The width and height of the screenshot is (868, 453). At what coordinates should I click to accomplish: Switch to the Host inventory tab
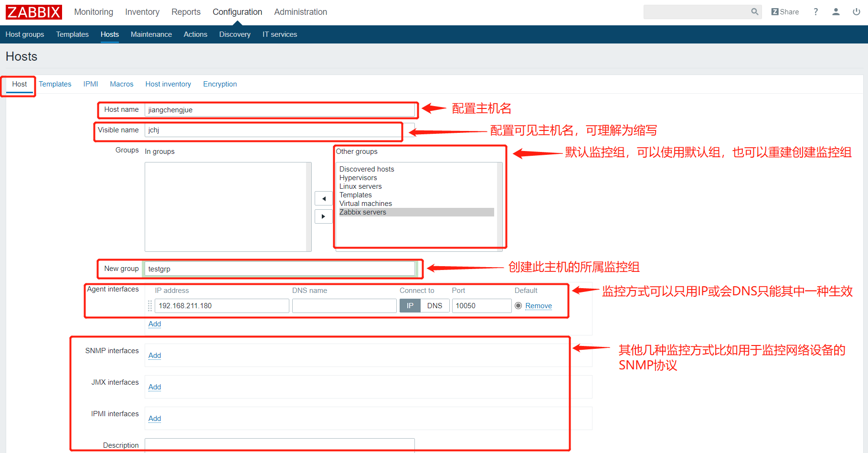[x=169, y=84]
